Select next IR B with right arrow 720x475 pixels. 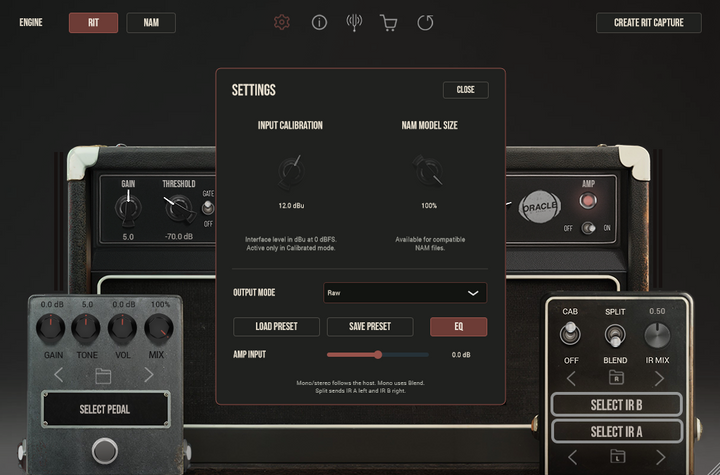659,379
